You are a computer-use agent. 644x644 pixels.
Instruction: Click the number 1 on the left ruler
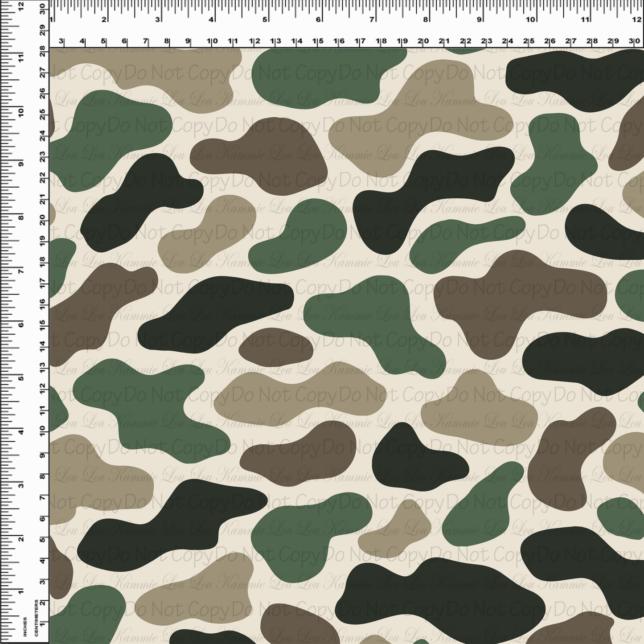click(x=21, y=592)
